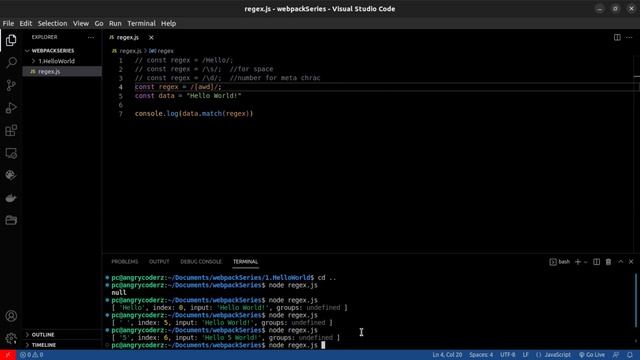Select the regex.js editor tab

click(x=128, y=38)
